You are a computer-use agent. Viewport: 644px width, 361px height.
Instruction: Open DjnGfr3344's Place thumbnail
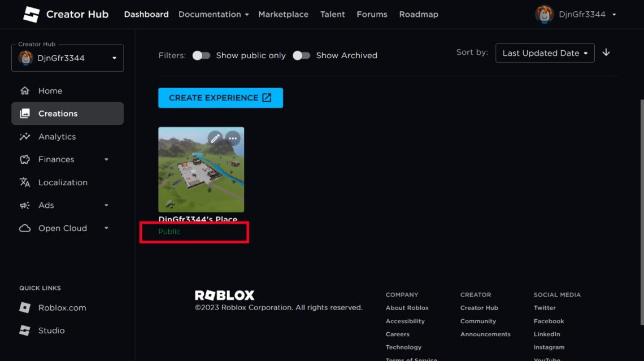[201, 169]
